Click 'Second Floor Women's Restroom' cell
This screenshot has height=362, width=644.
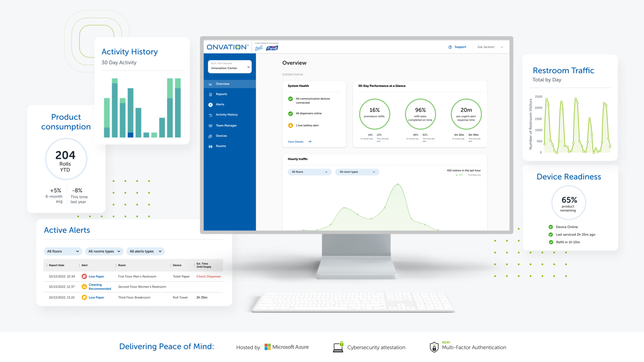pyautogui.click(x=142, y=287)
